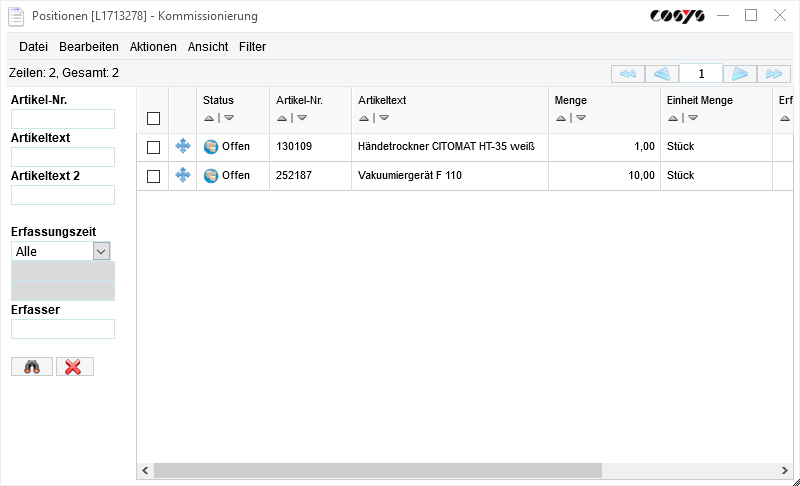
Task: Sort Menge column descending
Action: tap(581, 118)
